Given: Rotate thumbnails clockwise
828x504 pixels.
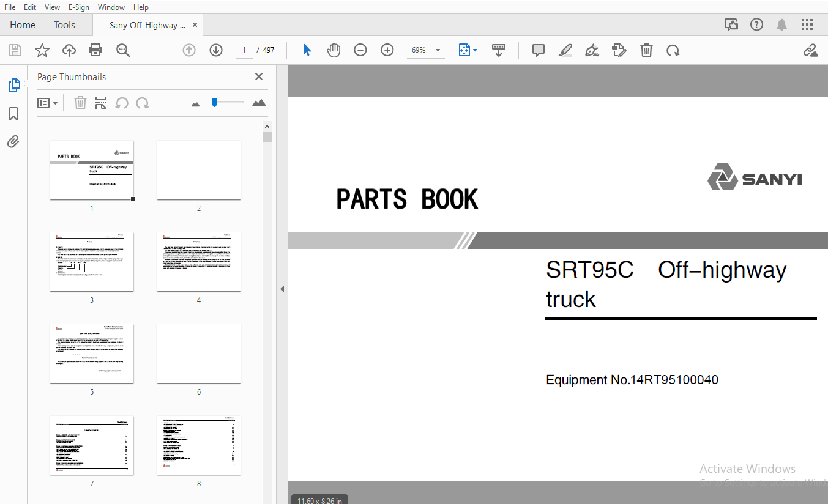Looking at the screenshot, I should pyautogui.click(x=143, y=103).
